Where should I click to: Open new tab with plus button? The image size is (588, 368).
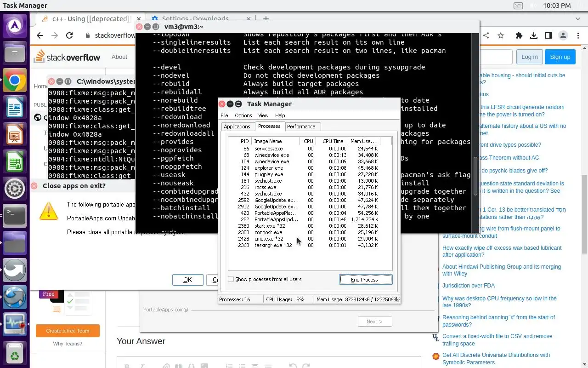point(266,19)
